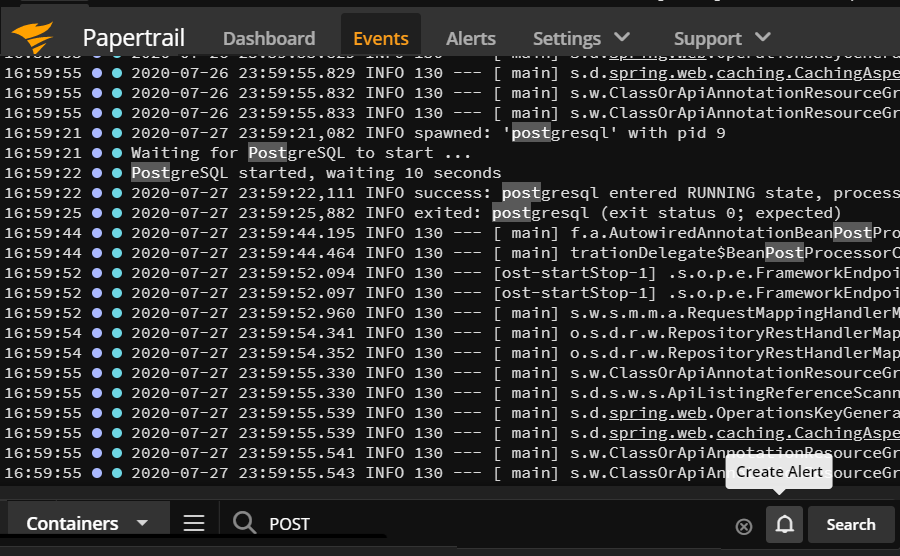Viewport: 900px width, 556px height.
Task: Expand the Support dropdown menu
Action: (x=722, y=38)
